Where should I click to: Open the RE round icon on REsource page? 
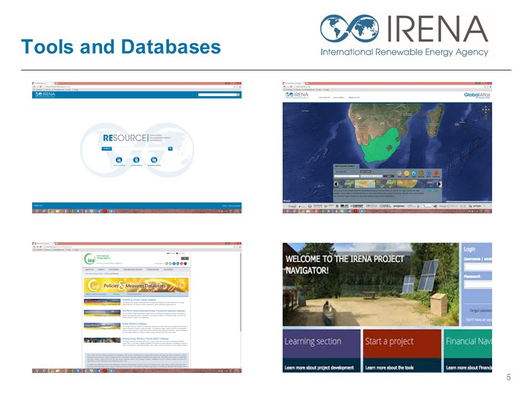click(154, 160)
